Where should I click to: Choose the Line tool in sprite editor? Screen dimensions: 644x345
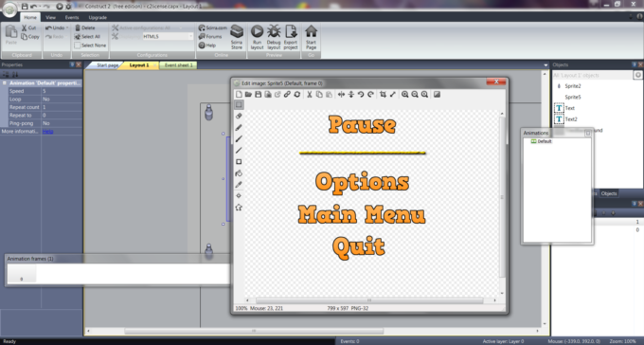[x=239, y=151]
